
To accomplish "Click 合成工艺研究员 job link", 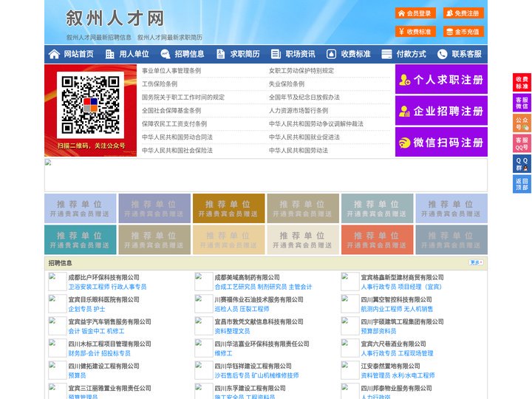I will tap(235, 287).
